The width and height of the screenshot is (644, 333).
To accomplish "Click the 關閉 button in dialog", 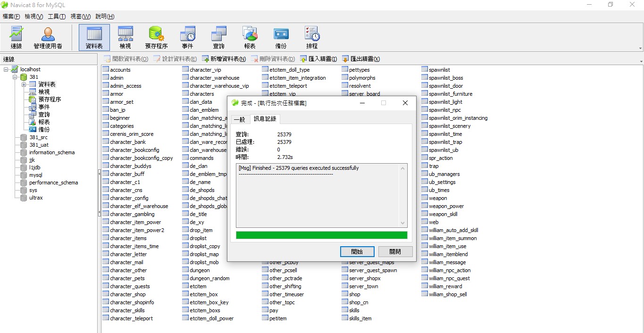I will [x=395, y=251].
